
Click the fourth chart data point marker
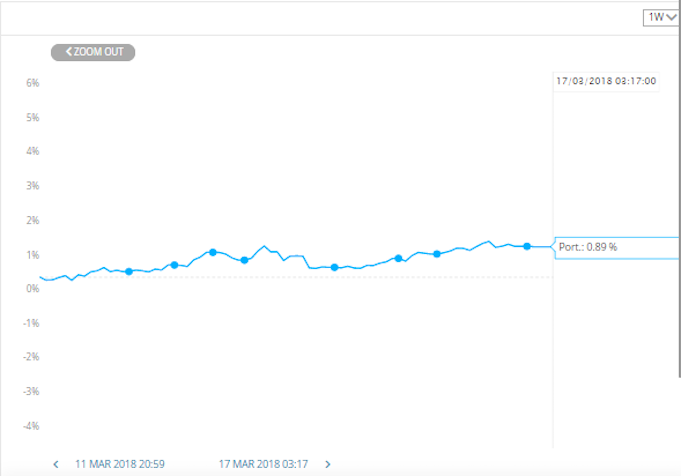[244, 260]
